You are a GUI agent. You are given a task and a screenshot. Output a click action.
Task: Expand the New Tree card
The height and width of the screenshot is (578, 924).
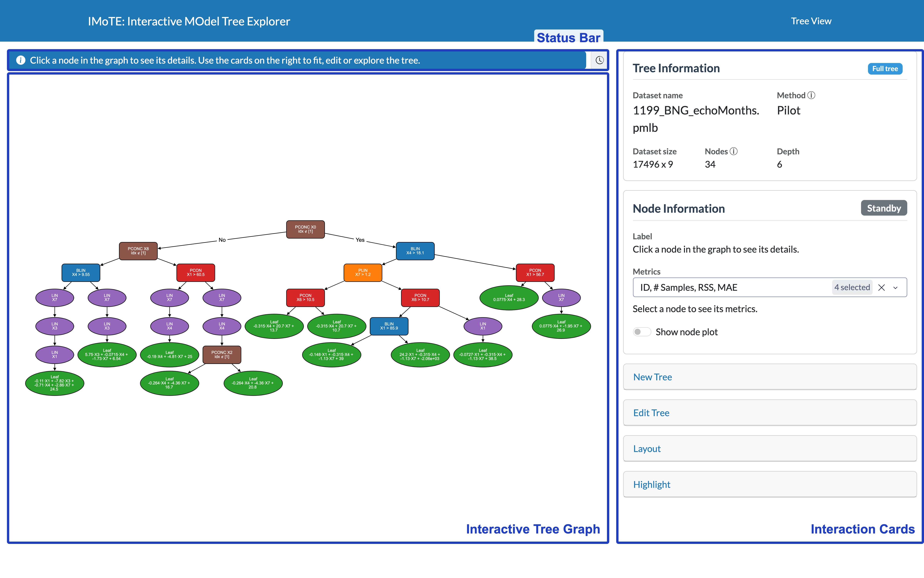pyautogui.click(x=770, y=377)
